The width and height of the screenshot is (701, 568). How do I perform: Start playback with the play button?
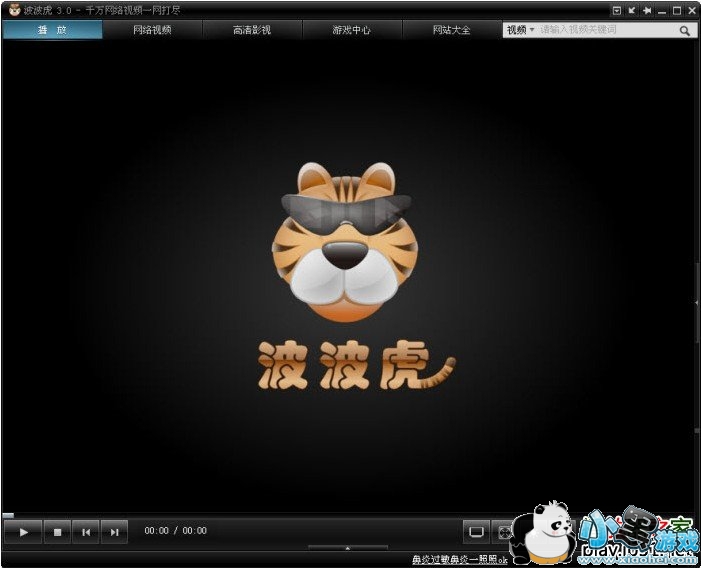[x=23, y=532]
